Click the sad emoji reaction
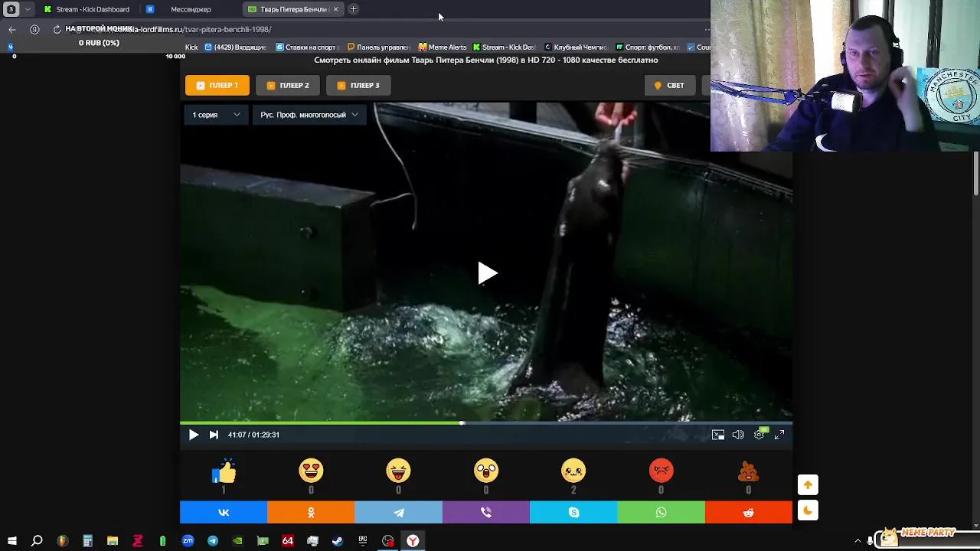 (x=573, y=471)
